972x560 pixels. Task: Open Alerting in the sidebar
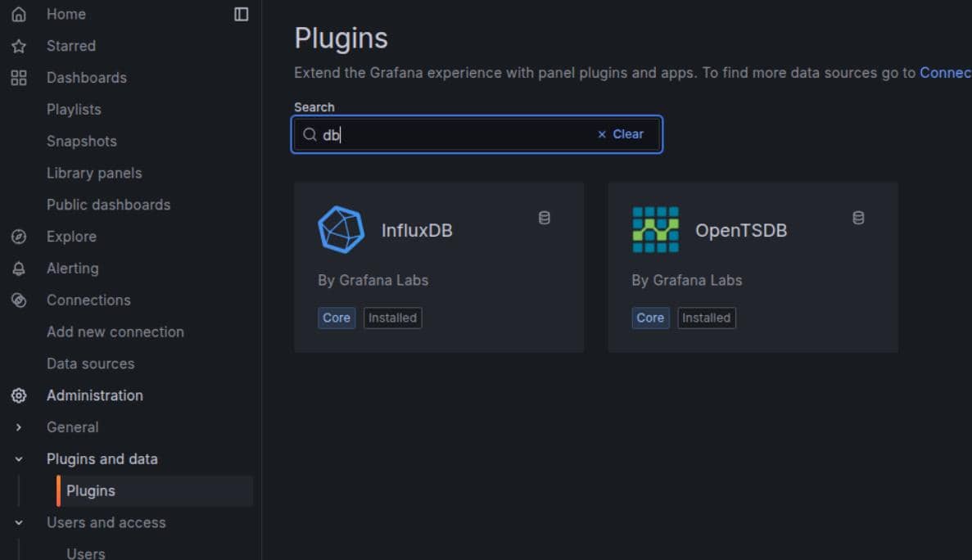pyautogui.click(x=73, y=269)
